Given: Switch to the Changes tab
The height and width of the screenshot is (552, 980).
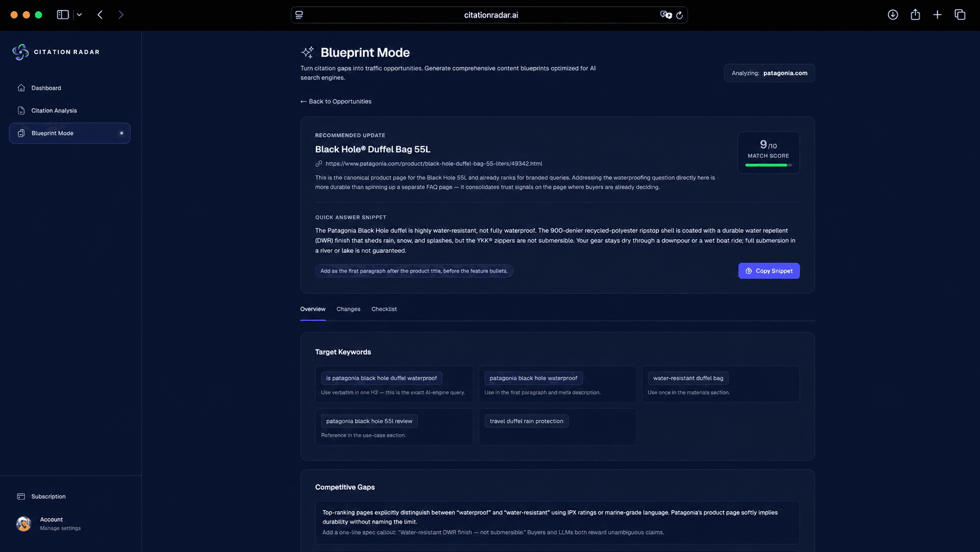Looking at the screenshot, I should [348, 309].
